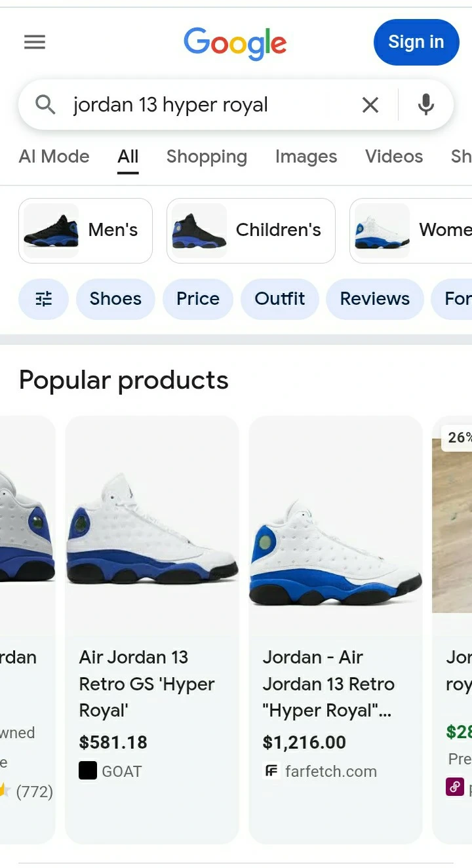This screenshot has width=472, height=868.
Task: Apply the Price filter chip
Action: point(198,299)
